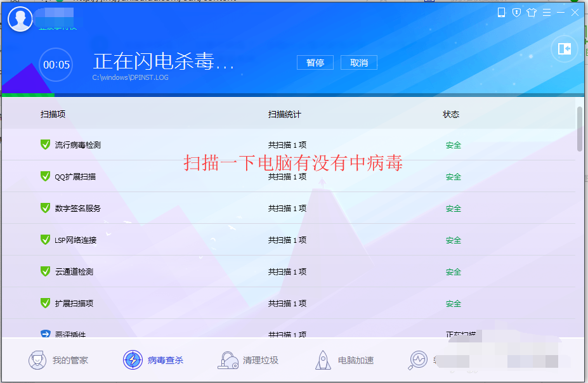
Task: Click 共扫描 1 项 in 流行病毒检测 row
Action: click(x=287, y=145)
